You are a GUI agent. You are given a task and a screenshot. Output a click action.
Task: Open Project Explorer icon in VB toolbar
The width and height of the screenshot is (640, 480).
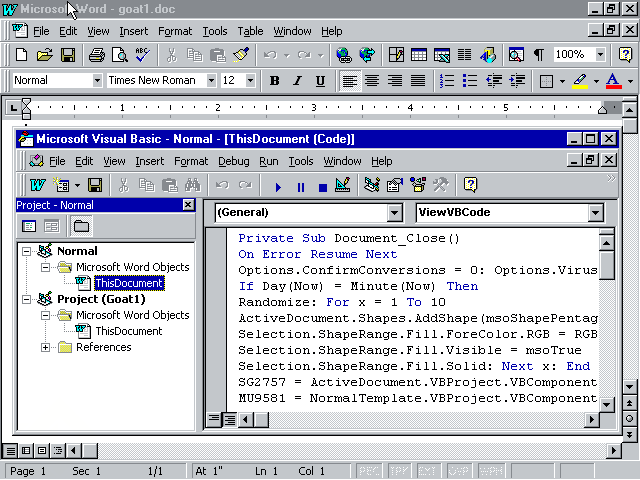(x=372, y=185)
